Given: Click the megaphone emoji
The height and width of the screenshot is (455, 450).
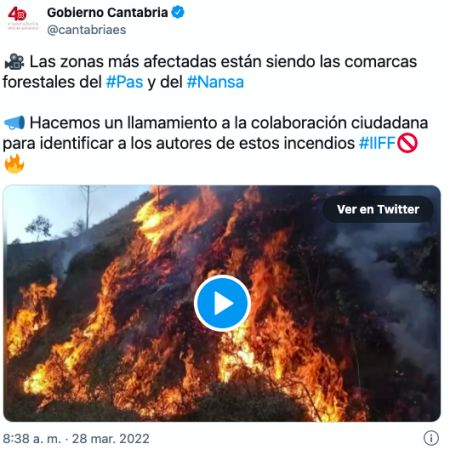Looking at the screenshot, I should (14, 123).
